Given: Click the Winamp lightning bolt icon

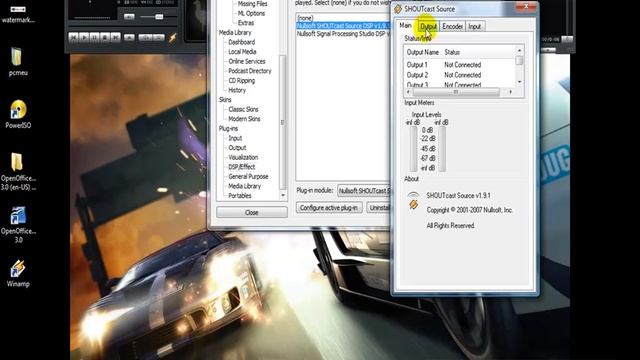Looking at the screenshot, I should tap(173, 38).
